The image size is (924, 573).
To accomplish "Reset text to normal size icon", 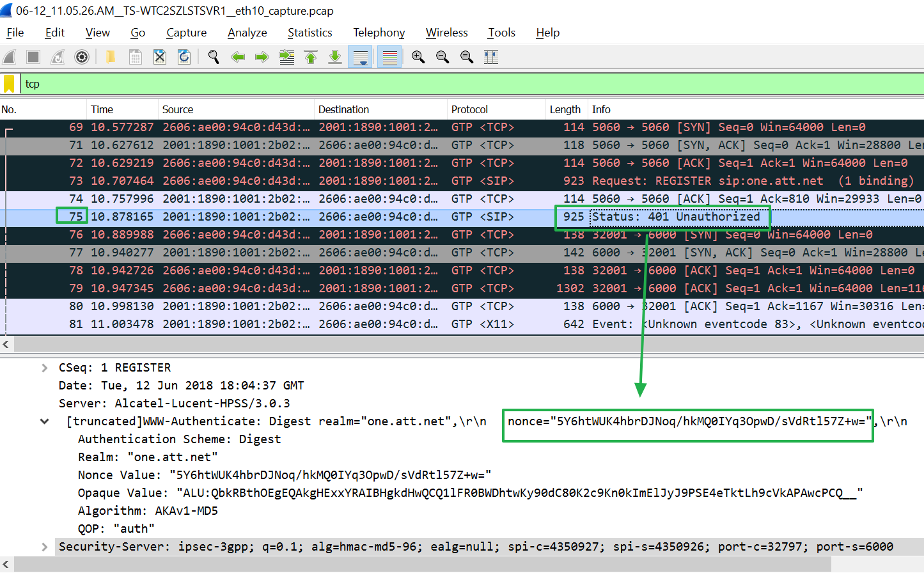I will pyautogui.click(x=467, y=57).
